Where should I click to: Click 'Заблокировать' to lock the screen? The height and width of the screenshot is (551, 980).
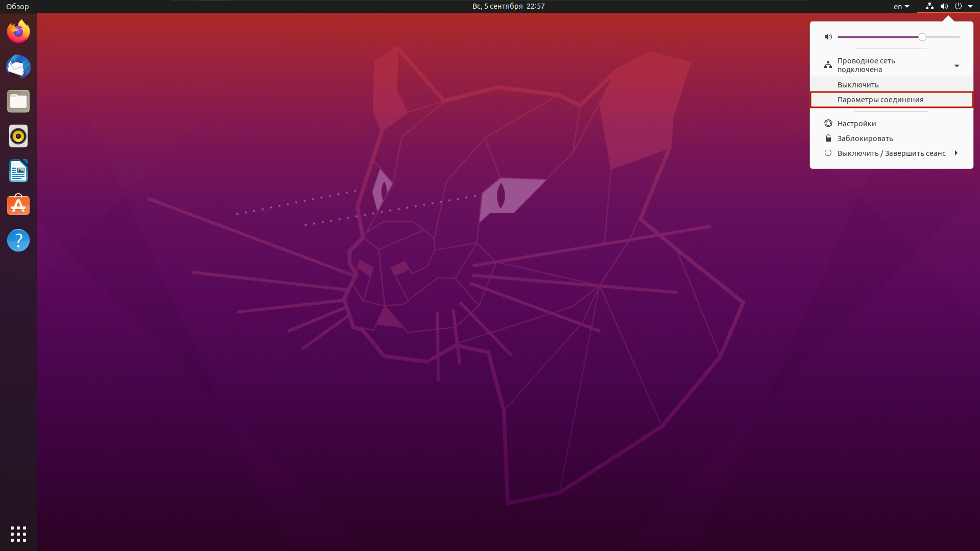(x=865, y=139)
